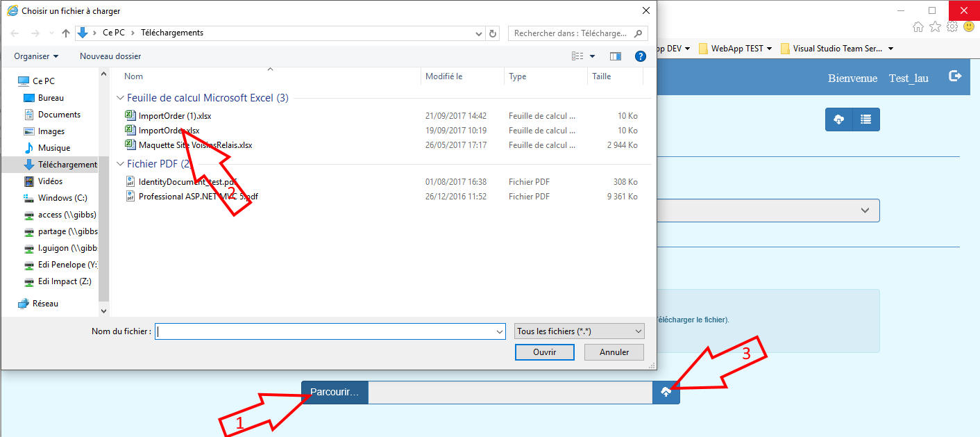Click the Ouvrir button
Viewport: 980px width, 437px height.
[544, 352]
